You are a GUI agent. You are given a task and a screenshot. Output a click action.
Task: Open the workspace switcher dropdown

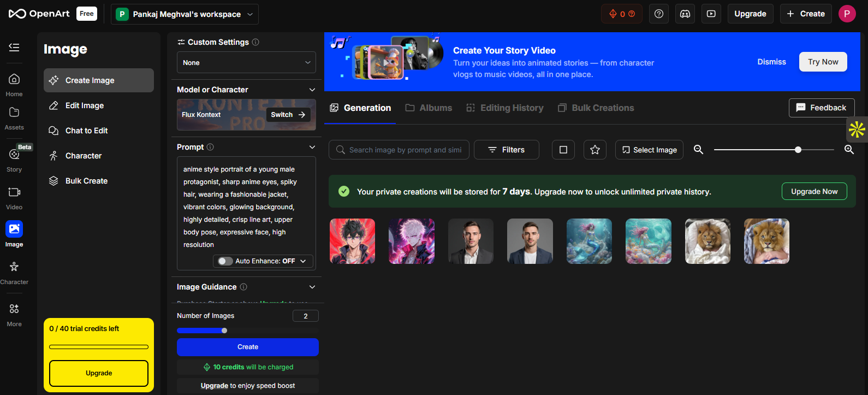click(185, 14)
